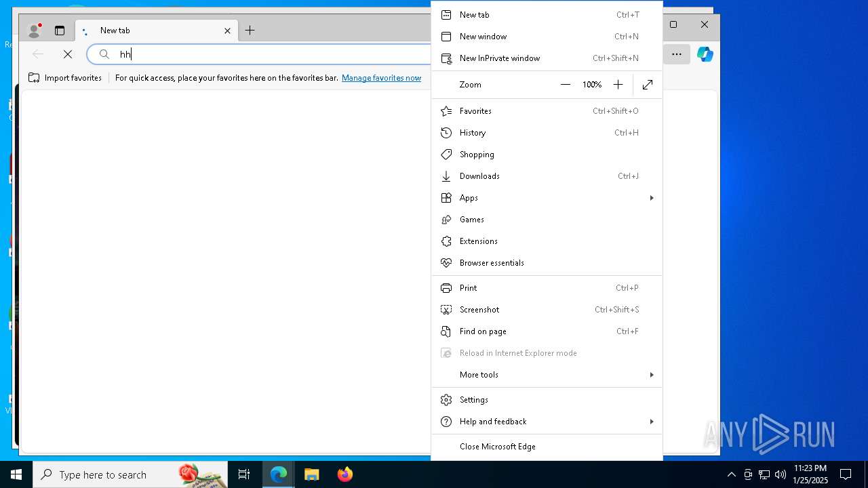This screenshot has width=868, height=488.
Task: Show hidden system tray icons
Action: coord(731,474)
